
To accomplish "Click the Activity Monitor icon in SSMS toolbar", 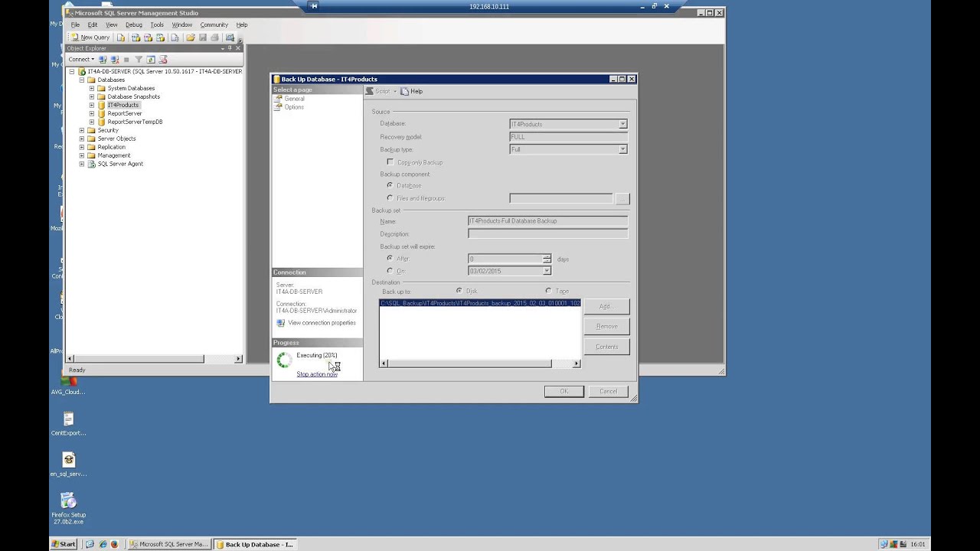I will point(230,37).
